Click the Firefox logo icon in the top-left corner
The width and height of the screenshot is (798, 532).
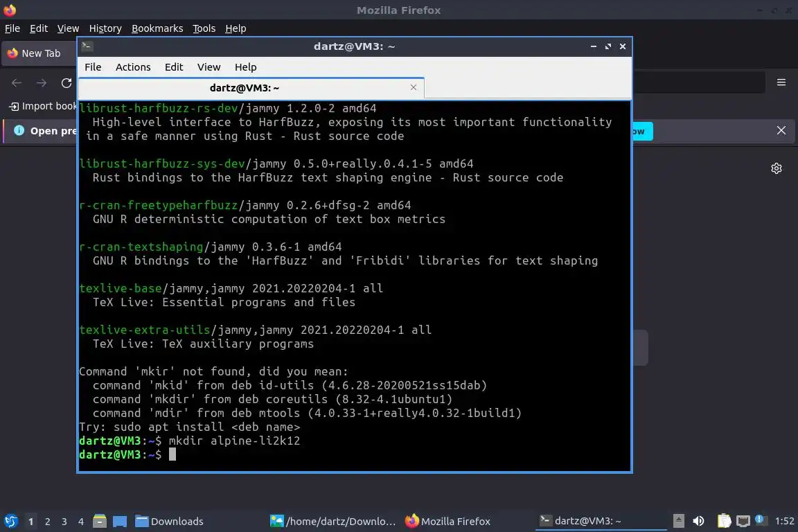pyautogui.click(x=10, y=10)
